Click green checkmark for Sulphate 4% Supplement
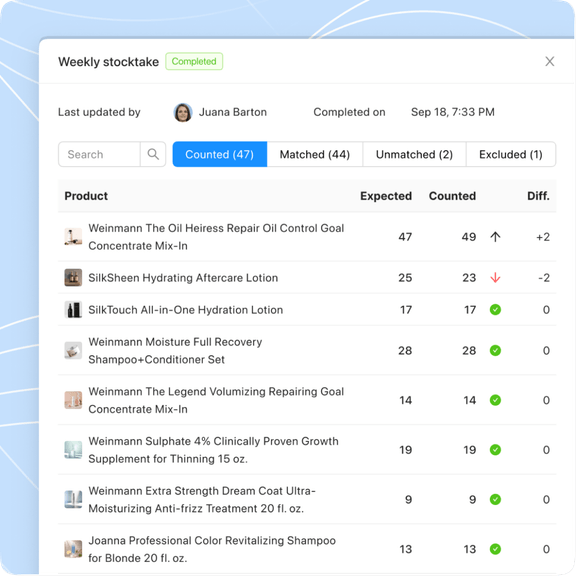Screen dimensions: 576x576 coord(495,450)
